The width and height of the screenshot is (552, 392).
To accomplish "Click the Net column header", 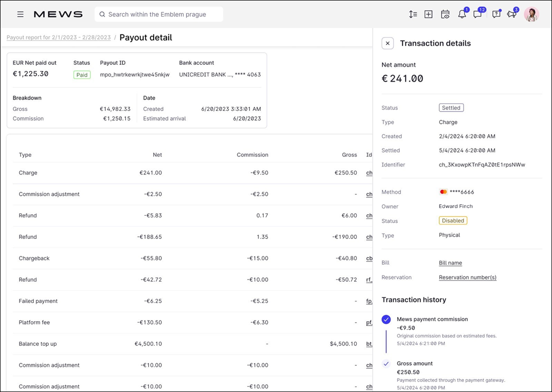I will coord(157,155).
